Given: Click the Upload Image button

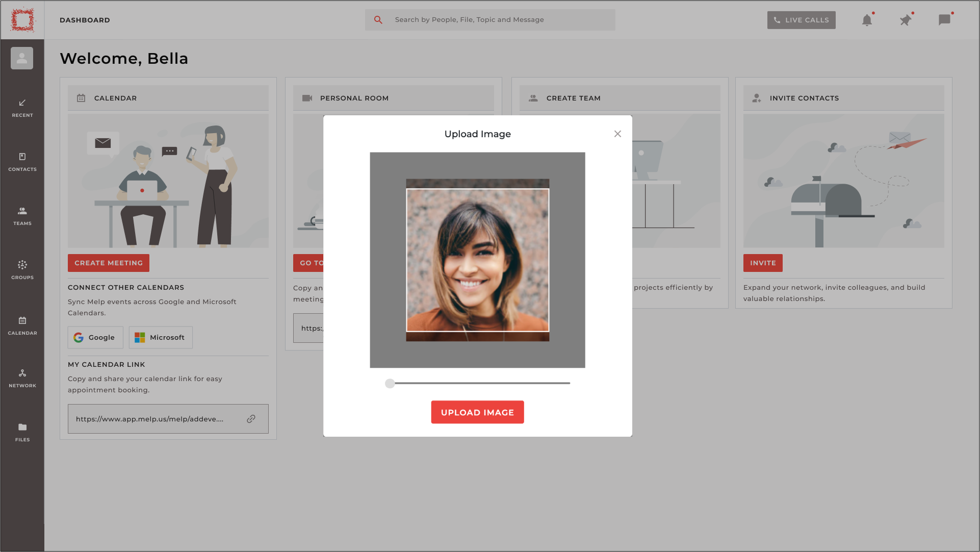Looking at the screenshot, I should click(x=477, y=412).
